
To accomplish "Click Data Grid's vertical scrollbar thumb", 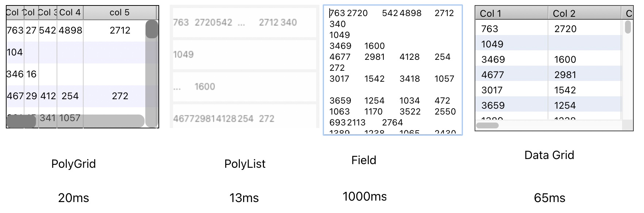I will click(x=628, y=27).
